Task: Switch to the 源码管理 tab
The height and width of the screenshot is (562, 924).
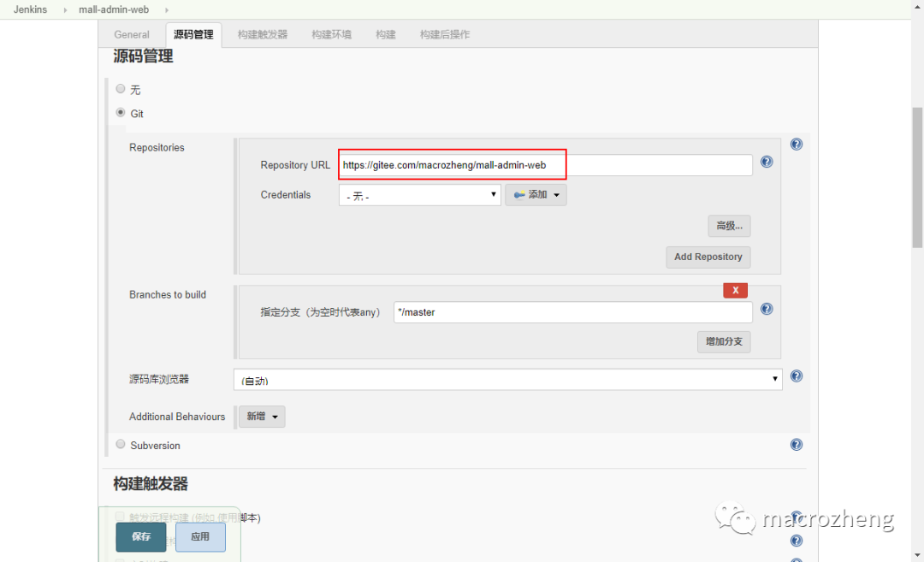Action: (x=193, y=35)
